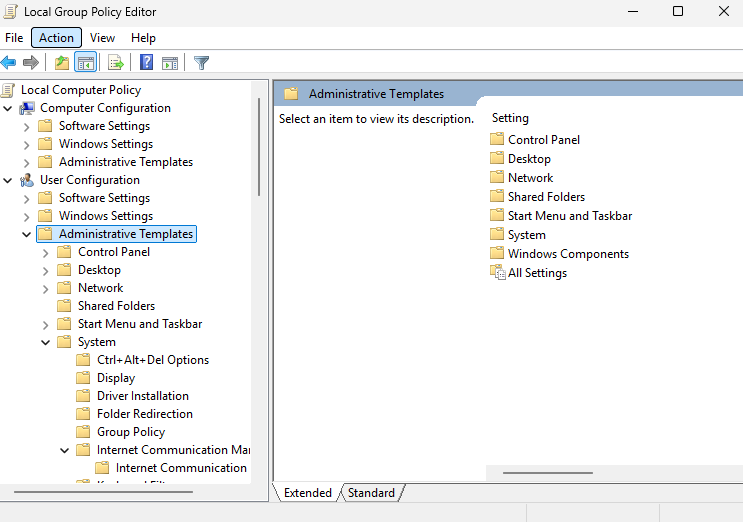The width and height of the screenshot is (743, 522).
Task: Click the Up one level folder icon
Action: point(62,63)
